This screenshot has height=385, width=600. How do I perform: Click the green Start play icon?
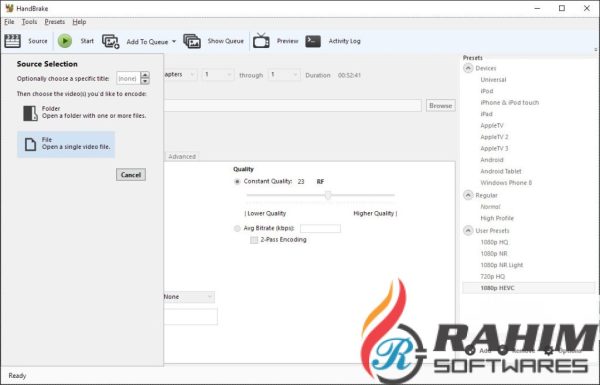tap(65, 41)
